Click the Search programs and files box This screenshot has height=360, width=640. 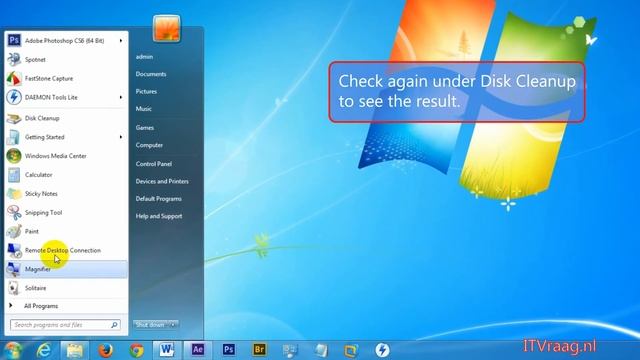(65, 325)
